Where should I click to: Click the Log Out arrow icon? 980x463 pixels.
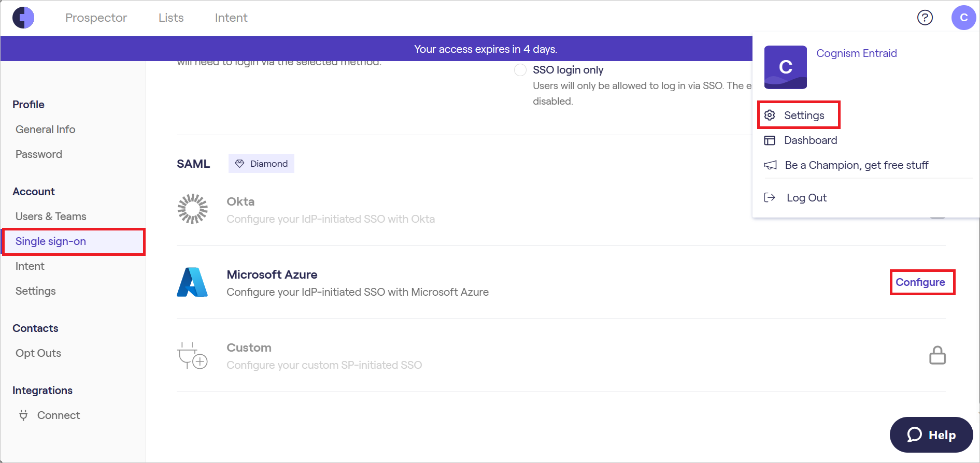(770, 197)
